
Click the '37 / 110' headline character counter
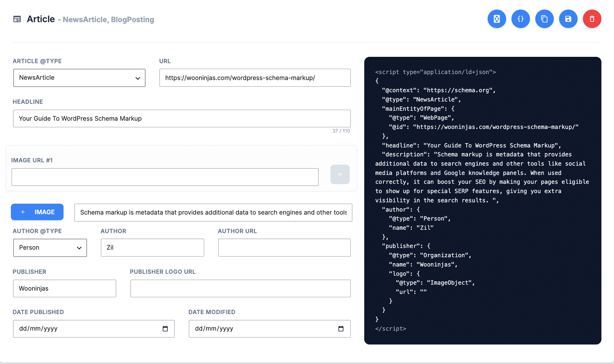[341, 131]
